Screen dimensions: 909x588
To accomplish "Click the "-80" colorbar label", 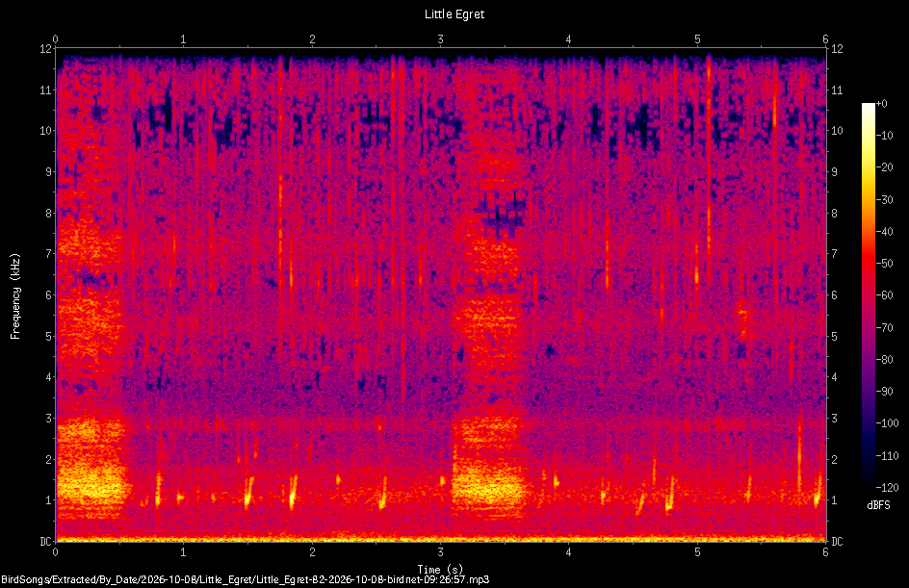I will 884,360.
